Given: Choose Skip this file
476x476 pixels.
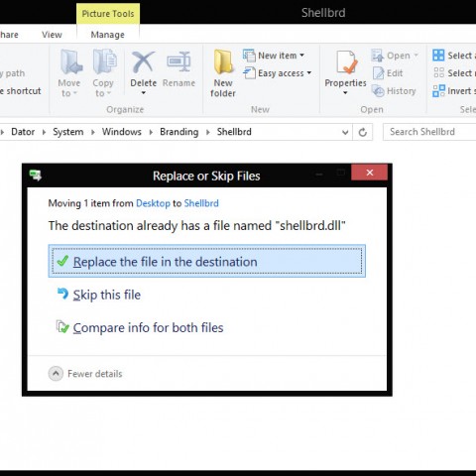Looking at the screenshot, I should pos(107,295).
